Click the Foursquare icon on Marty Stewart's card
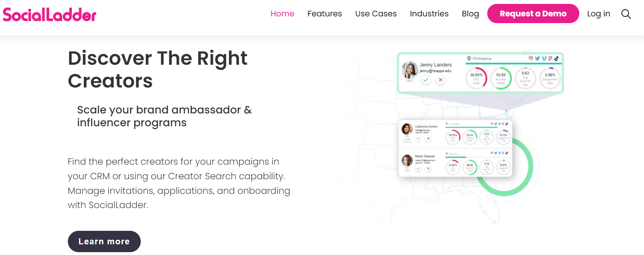Image resolution: width=644 pixels, height=255 pixels. pyautogui.click(x=503, y=153)
